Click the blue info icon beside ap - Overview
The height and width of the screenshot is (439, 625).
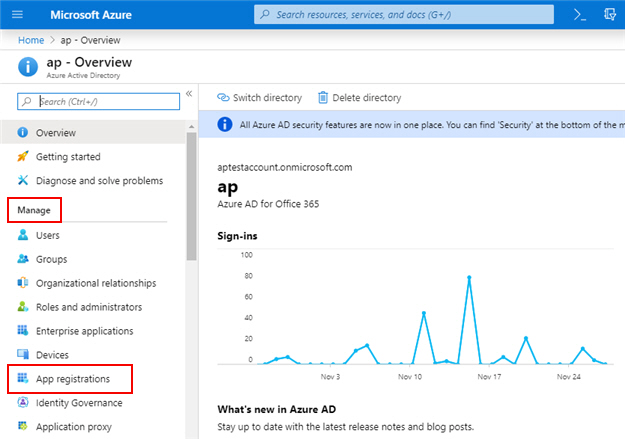28,67
